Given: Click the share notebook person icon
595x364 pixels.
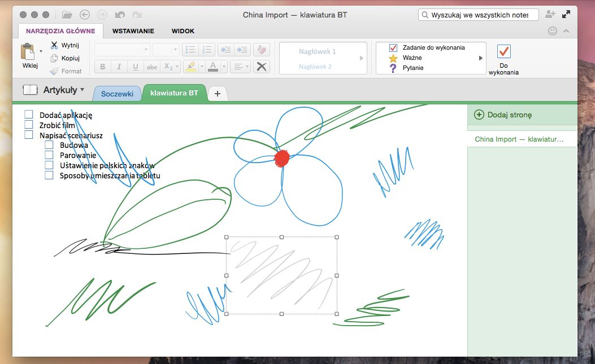Looking at the screenshot, I should [550, 15].
